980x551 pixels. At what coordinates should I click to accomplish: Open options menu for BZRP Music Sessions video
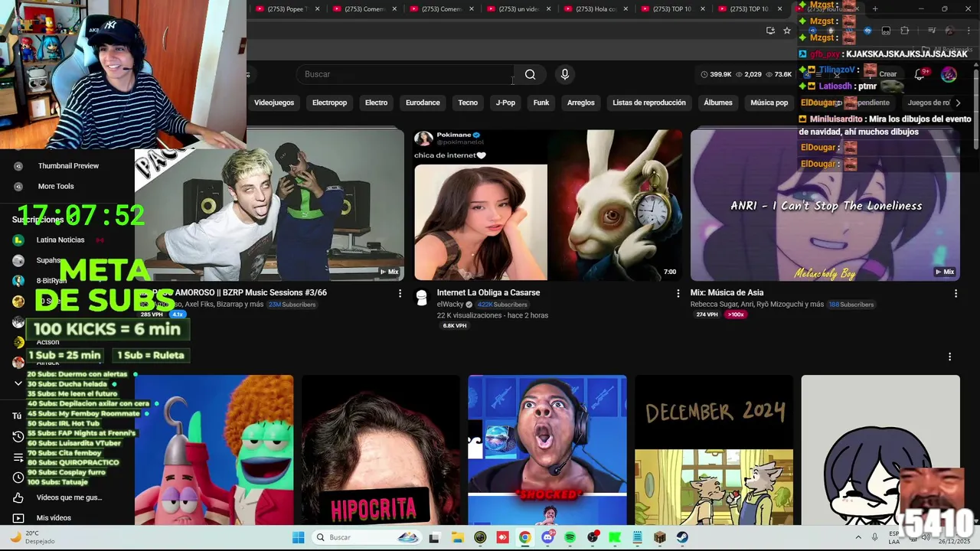pos(400,293)
